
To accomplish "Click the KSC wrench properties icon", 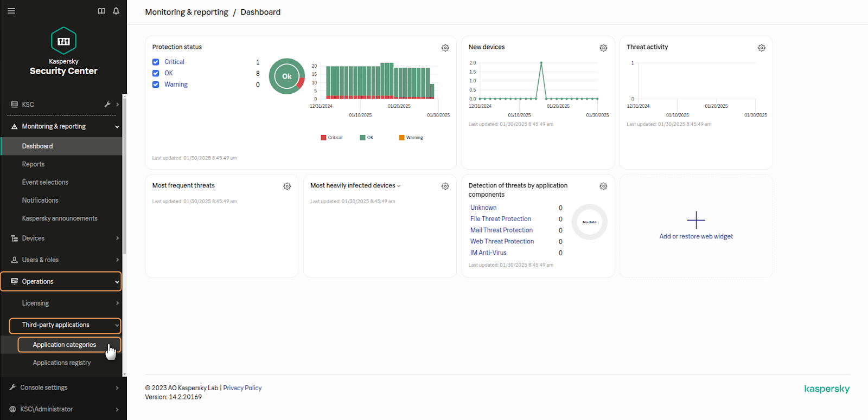I will coord(107,105).
